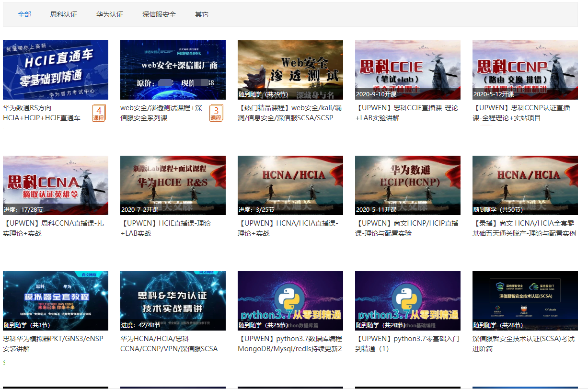Click the 随到随学（共3节）label
The width and height of the screenshot is (588, 389).
[27, 325]
